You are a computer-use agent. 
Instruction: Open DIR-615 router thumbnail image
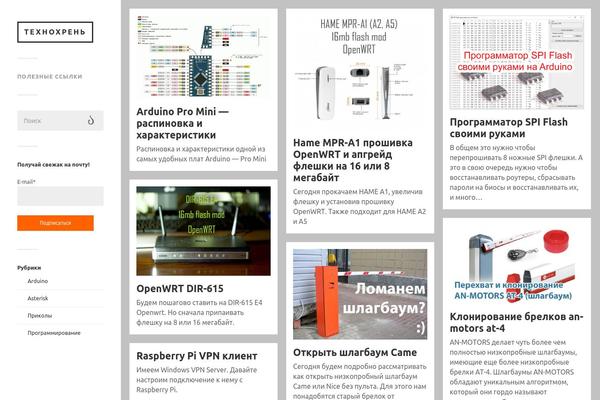tap(203, 231)
